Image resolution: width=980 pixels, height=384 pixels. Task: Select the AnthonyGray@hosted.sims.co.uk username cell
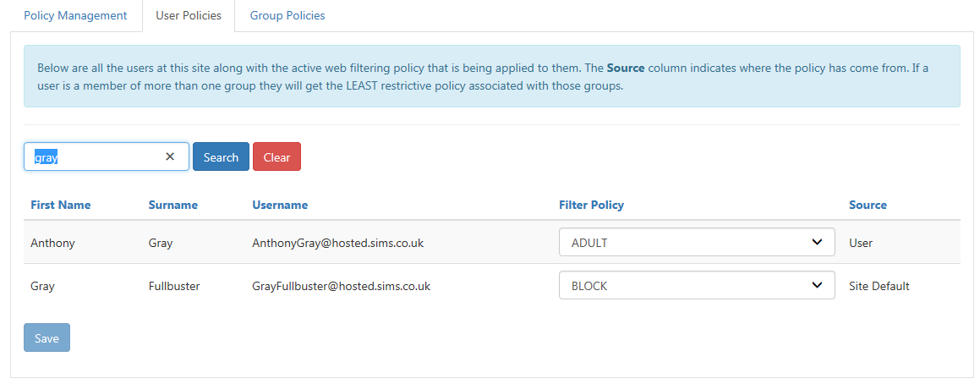click(x=338, y=243)
